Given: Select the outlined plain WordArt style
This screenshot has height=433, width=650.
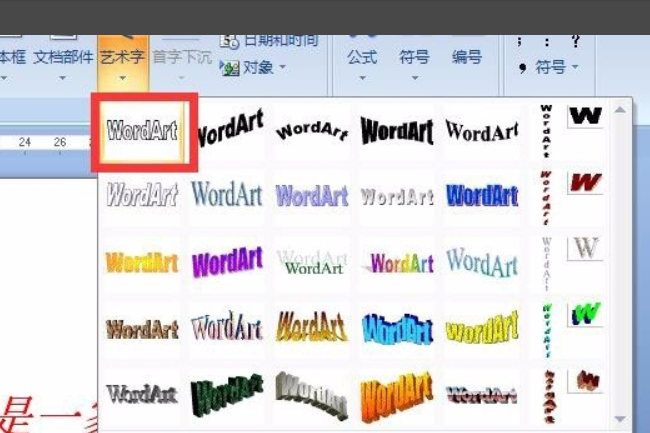Looking at the screenshot, I should coord(143,131).
